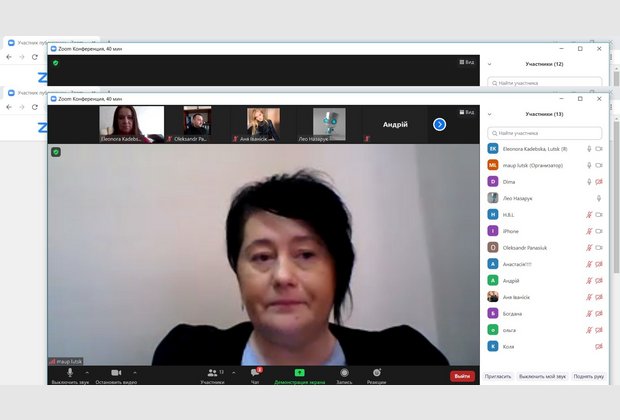Collapse the Участники panel chevron
Screen dimensions: 620x420
click(x=489, y=114)
